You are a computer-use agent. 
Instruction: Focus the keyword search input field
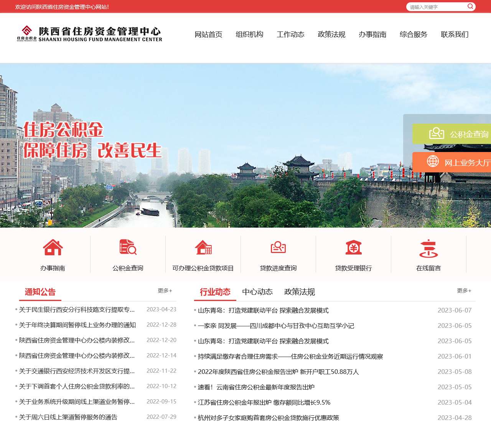(437, 7)
